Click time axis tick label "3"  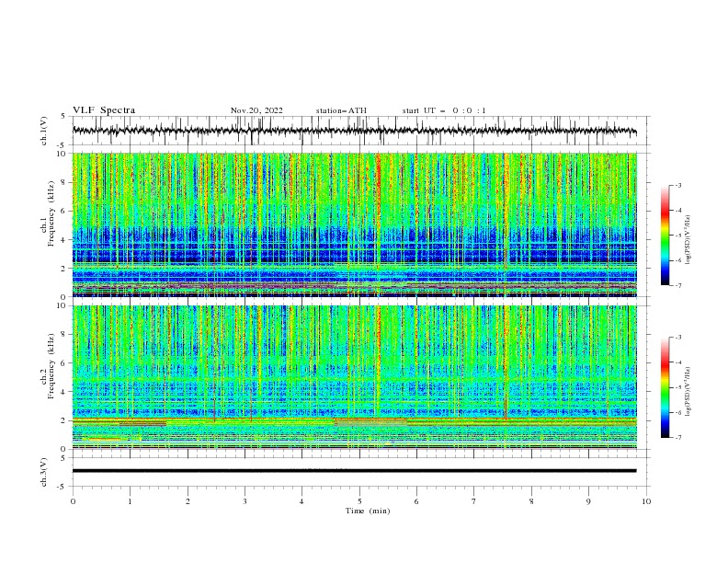(245, 501)
